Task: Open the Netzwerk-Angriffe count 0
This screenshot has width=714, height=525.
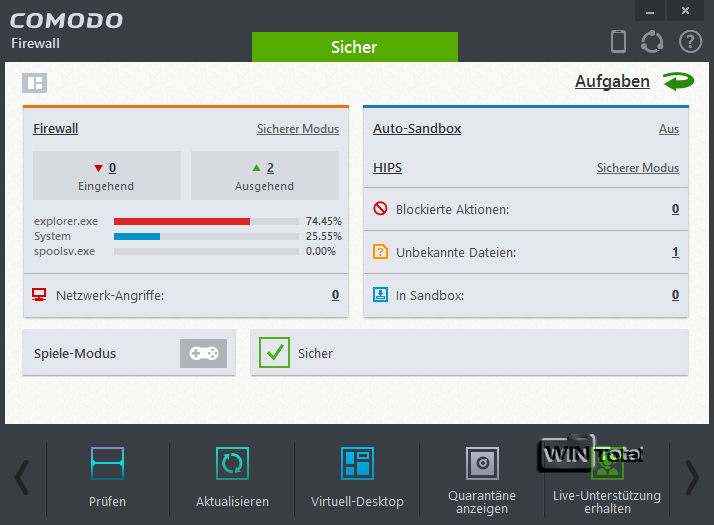Action: [336, 295]
